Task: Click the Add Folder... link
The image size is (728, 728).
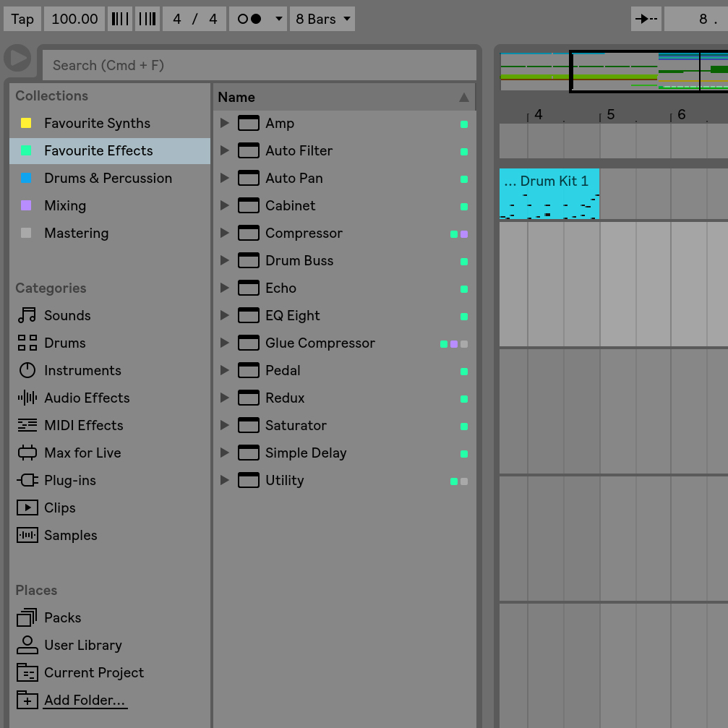Action: [x=85, y=700]
